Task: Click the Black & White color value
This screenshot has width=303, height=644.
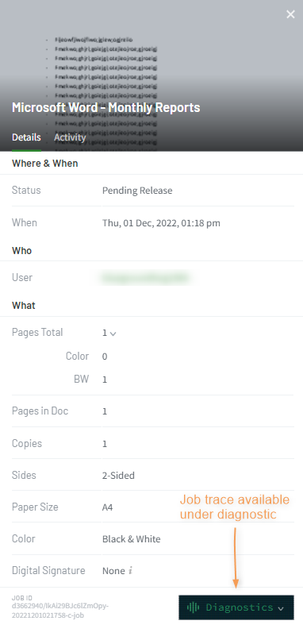Action: (131, 539)
